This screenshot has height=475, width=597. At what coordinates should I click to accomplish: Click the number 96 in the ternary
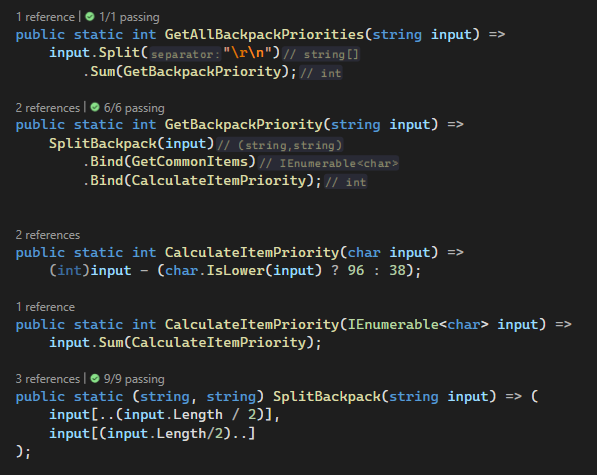click(x=356, y=271)
